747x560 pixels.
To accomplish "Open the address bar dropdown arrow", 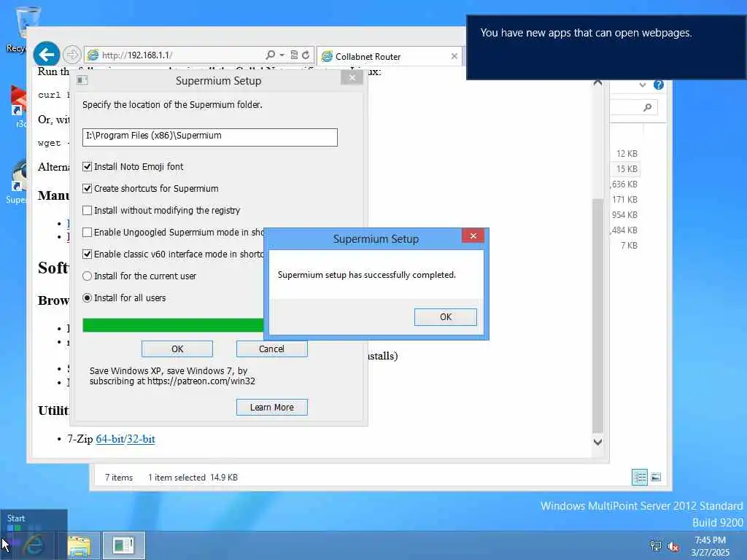I will click(x=282, y=55).
